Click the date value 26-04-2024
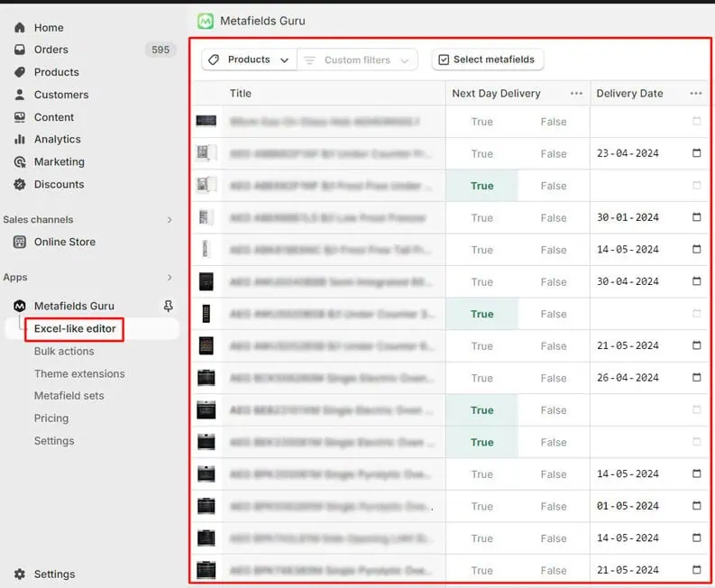 (628, 378)
